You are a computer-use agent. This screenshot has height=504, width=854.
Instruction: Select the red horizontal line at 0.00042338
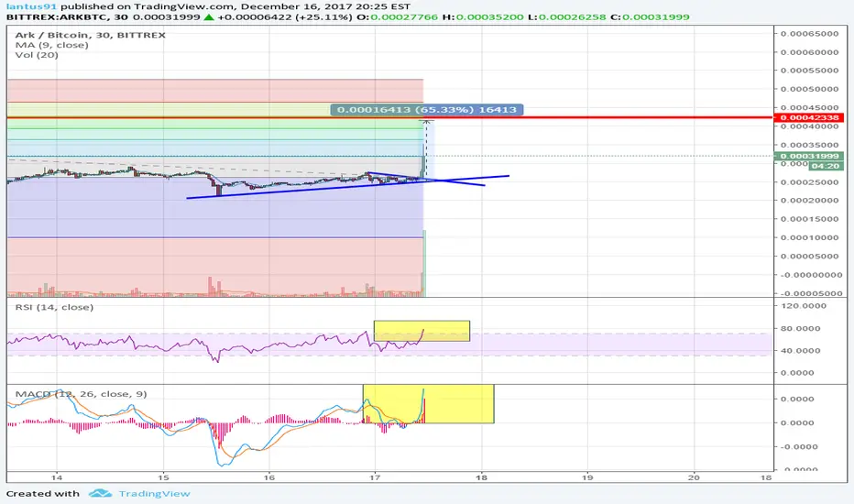click(x=390, y=117)
